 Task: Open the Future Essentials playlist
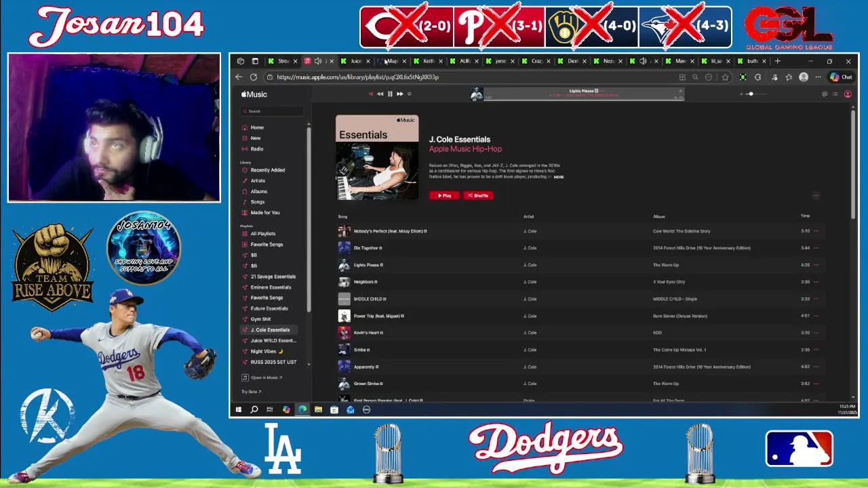269,308
